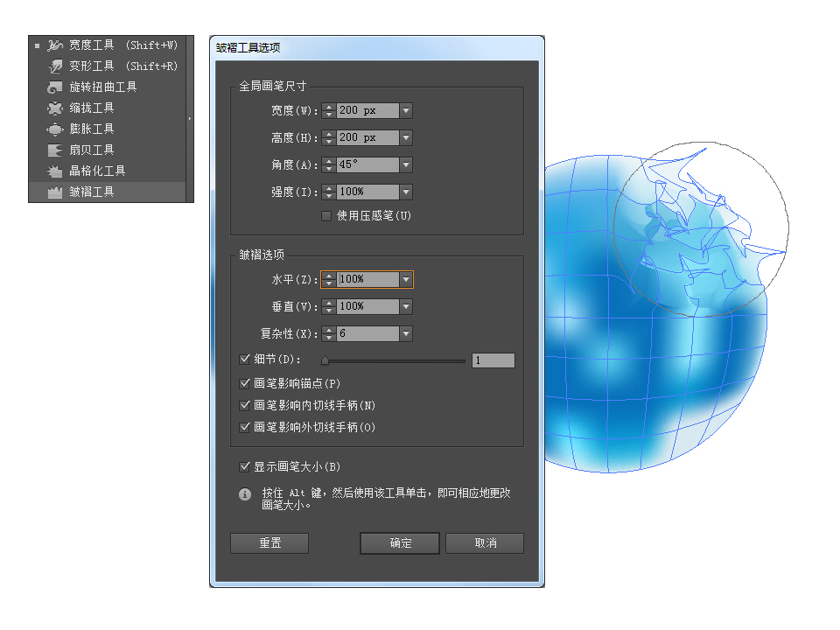Screen dimensions: 840x630
Task: Click the 旋转扭曲工具 menu entry label
Action: pos(103,87)
